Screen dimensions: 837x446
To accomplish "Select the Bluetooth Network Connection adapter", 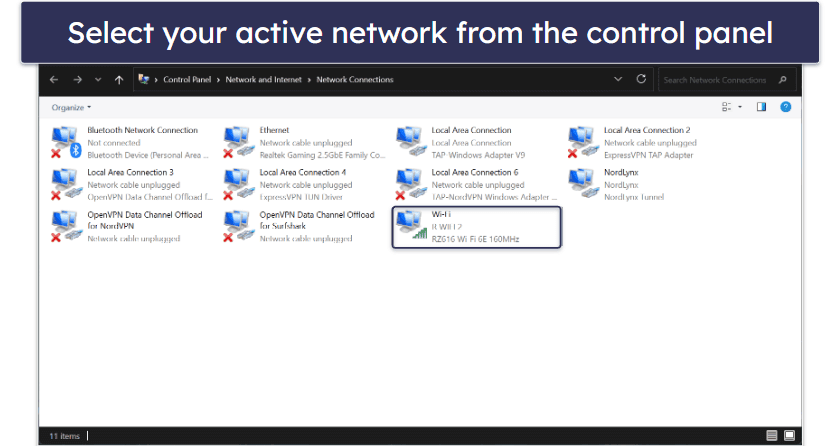I will 67,142.
